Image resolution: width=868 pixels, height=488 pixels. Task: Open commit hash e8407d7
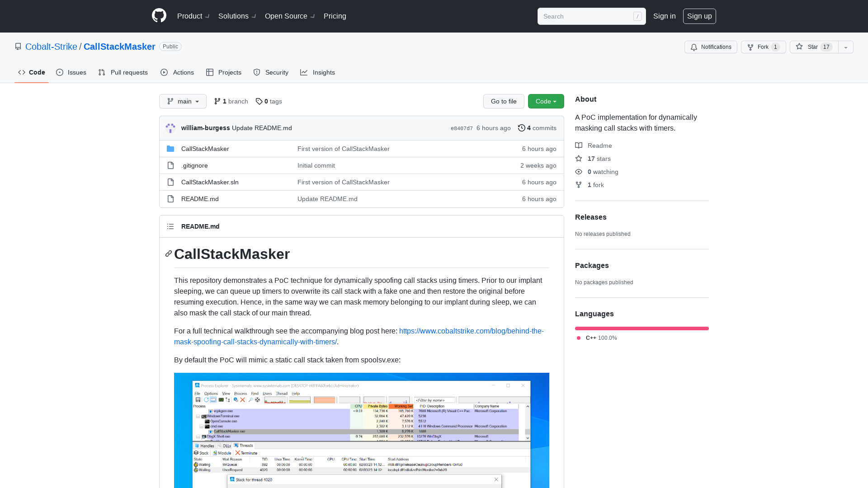click(462, 128)
